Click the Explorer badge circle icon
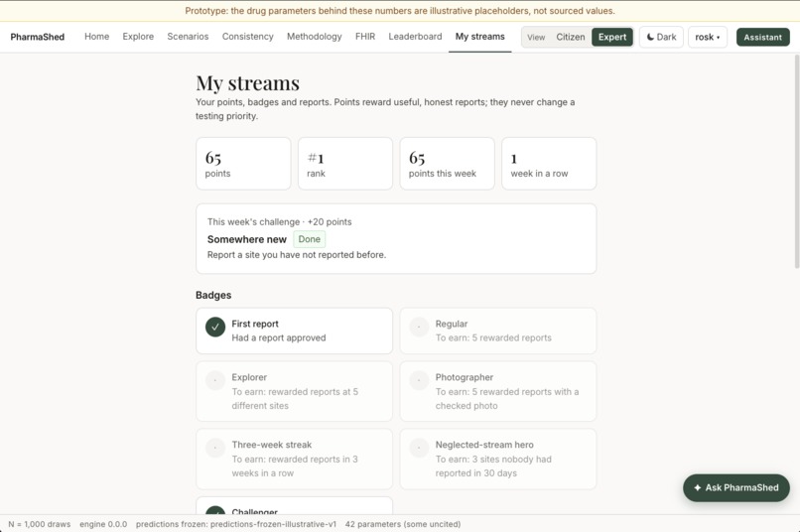Viewport: 800px width, 532px height. [x=215, y=380]
